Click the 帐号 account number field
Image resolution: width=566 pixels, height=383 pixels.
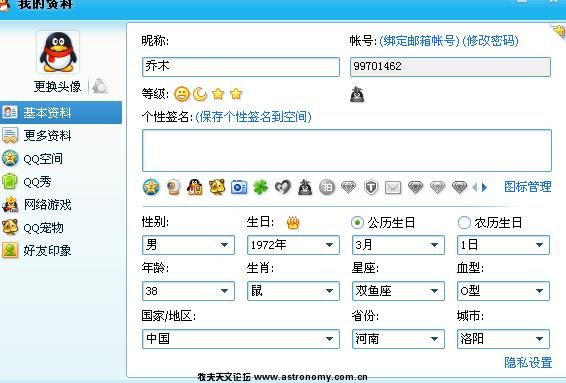tap(450, 67)
